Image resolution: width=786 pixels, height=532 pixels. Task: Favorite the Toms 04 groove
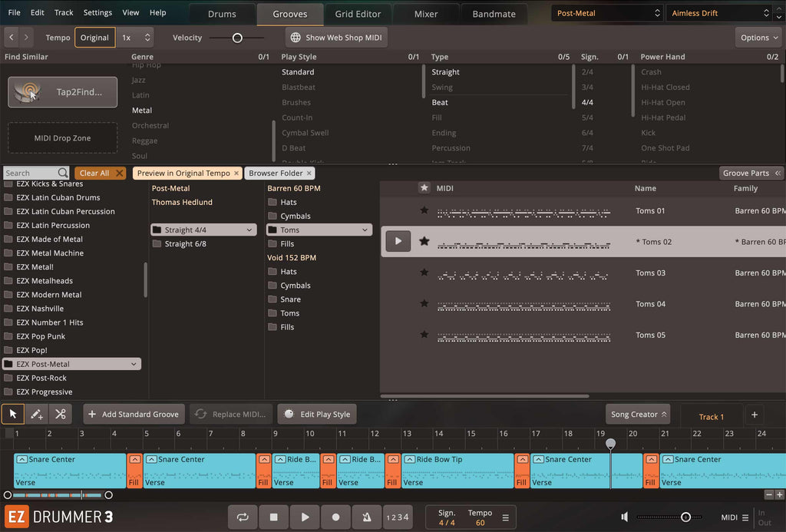pyautogui.click(x=424, y=303)
